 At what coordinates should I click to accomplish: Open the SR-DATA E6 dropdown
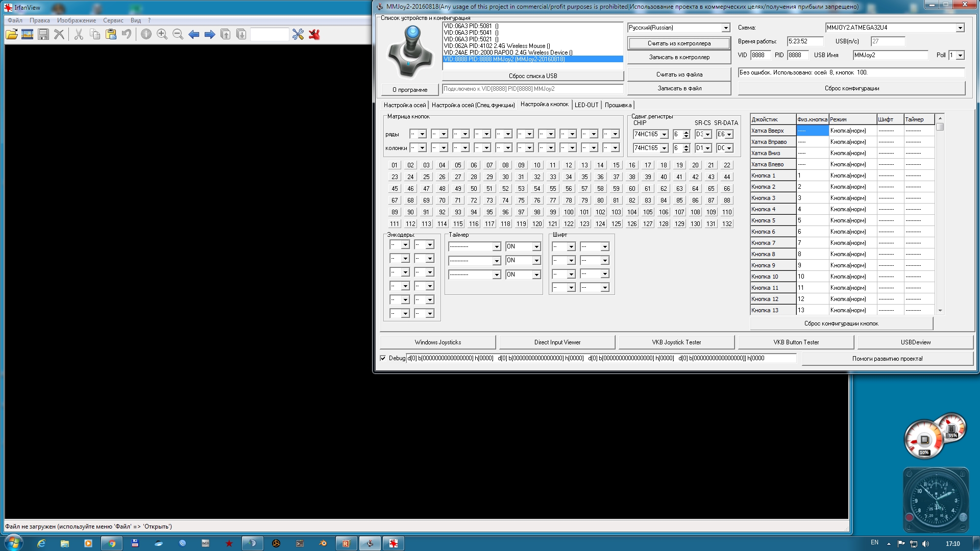[729, 135]
